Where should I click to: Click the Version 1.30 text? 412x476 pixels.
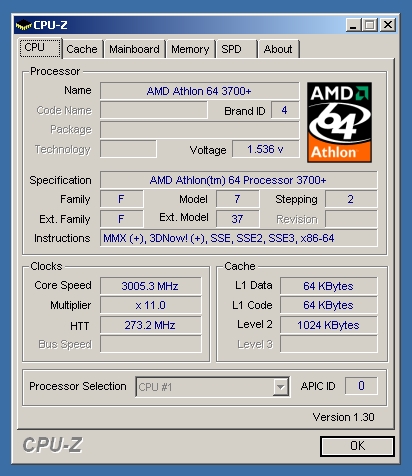[x=344, y=417]
